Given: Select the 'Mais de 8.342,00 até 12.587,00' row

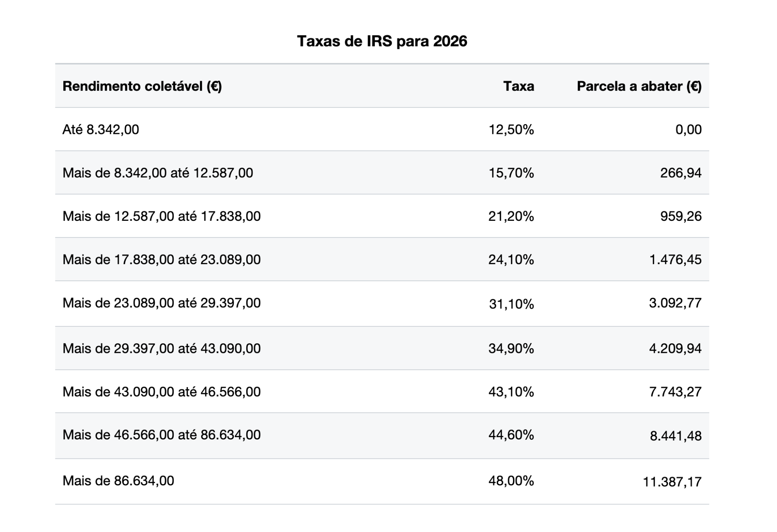Looking at the screenshot, I should [157, 173].
